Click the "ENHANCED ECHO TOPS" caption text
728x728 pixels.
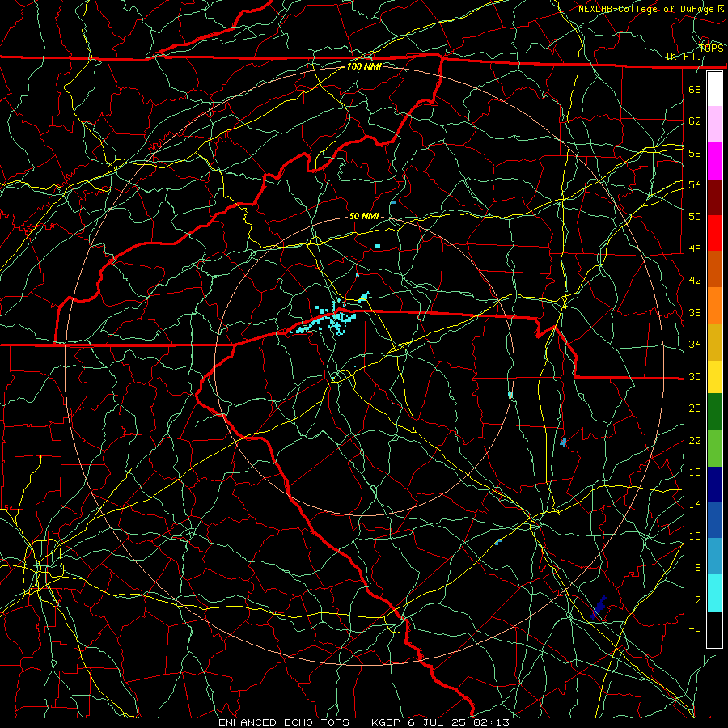pyautogui.click(x=284, y=722)
